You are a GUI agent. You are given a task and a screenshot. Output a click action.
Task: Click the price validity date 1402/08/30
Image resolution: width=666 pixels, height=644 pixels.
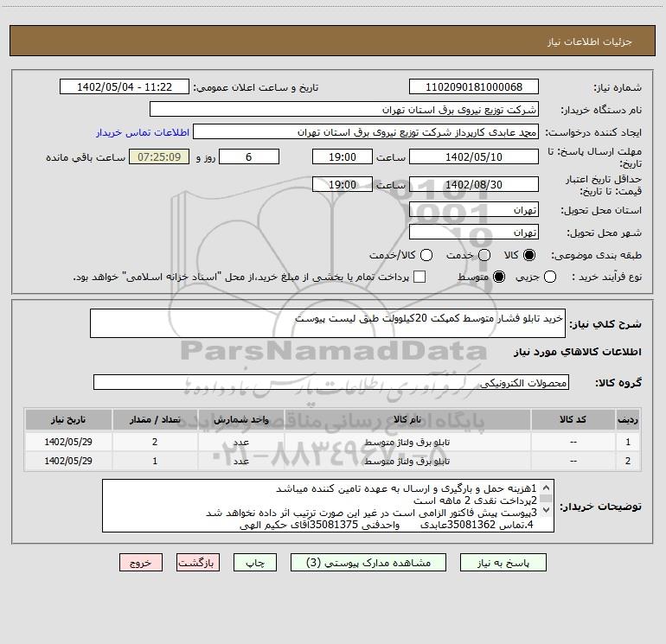tap(474, 185)
